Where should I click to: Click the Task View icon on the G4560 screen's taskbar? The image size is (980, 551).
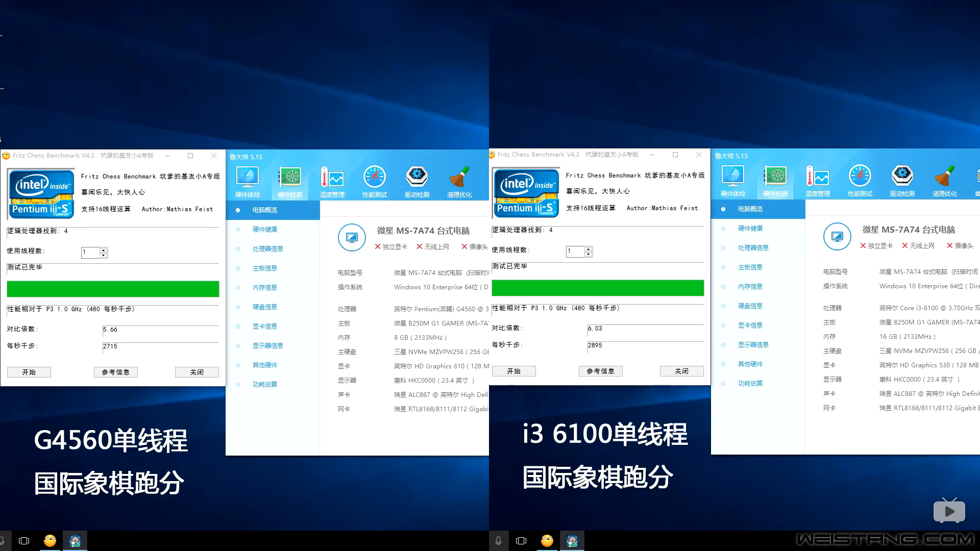pyautogui.click(x=24, y=541)
